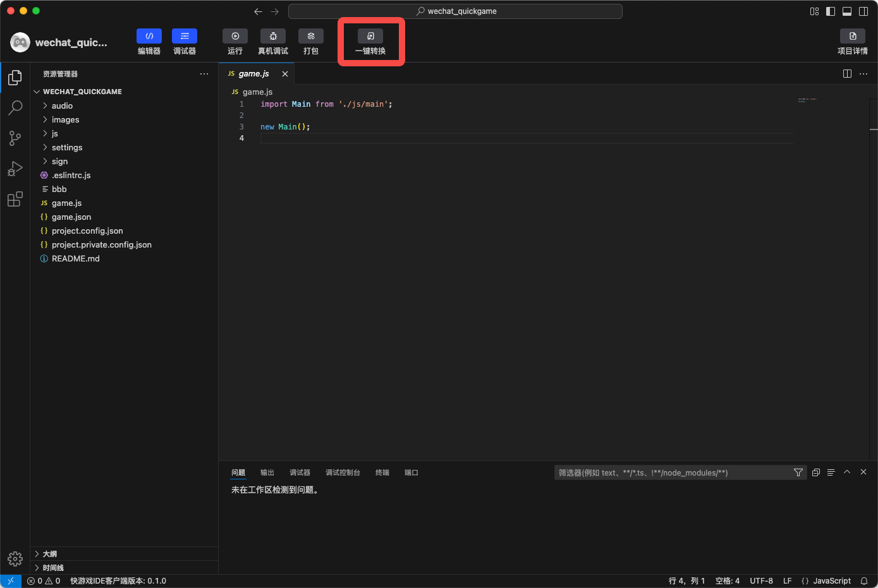Open 项目详情 project details
The height and width of the screenshot is (588, 878).
click(852, 37)
